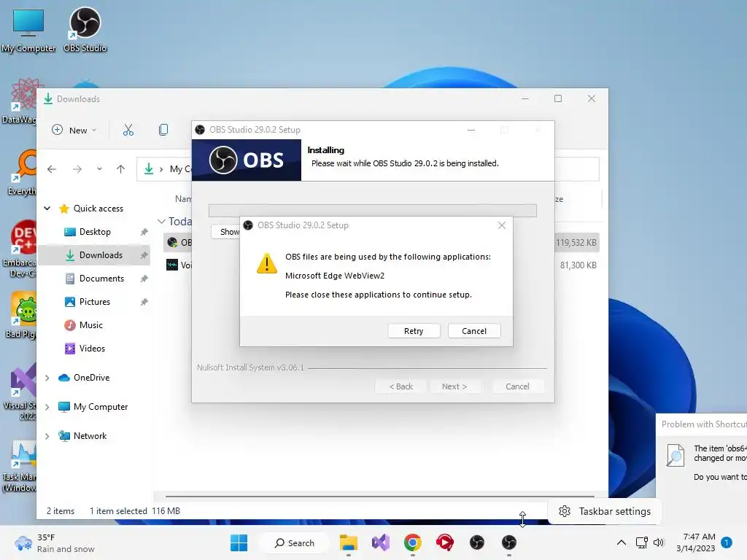Go back in Explorer navigation

point(52,169)
